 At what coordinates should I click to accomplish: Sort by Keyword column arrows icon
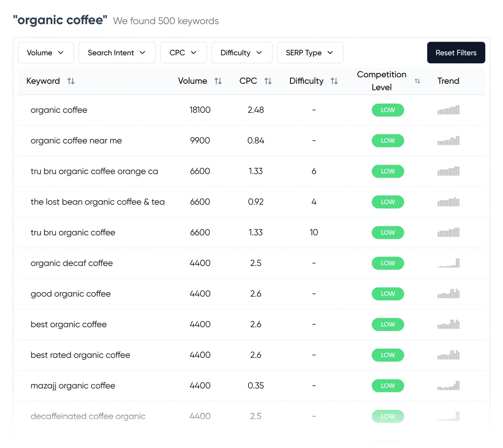71,81
